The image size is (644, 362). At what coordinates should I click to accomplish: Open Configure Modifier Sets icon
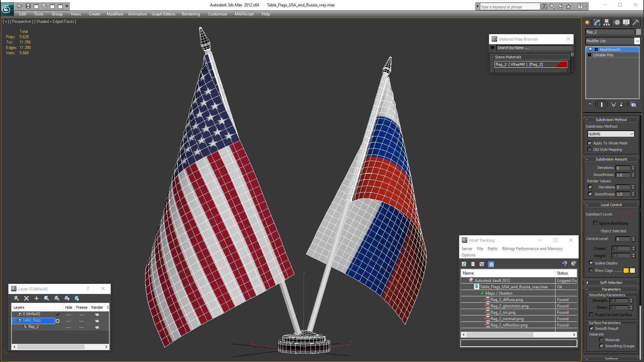(633, 105)
